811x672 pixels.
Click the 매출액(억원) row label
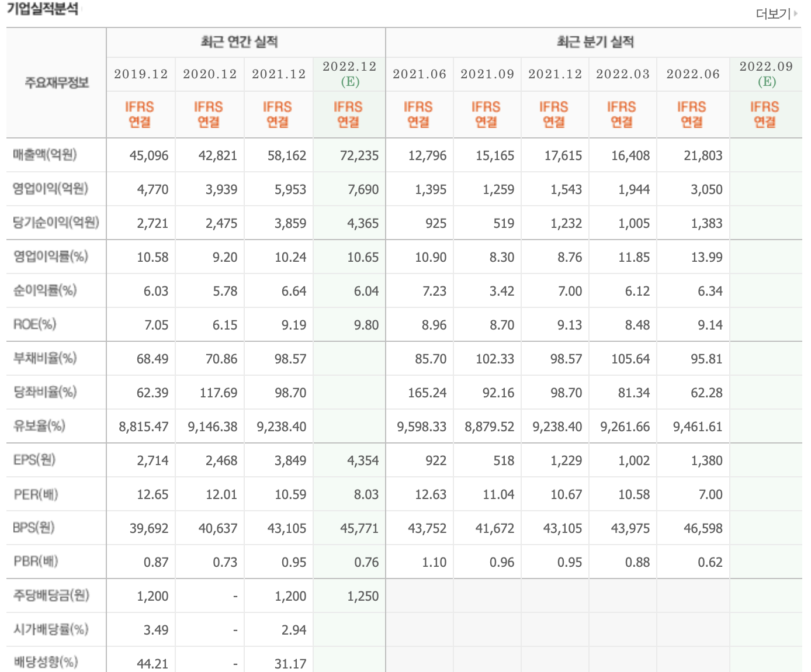tap(45, 155)
